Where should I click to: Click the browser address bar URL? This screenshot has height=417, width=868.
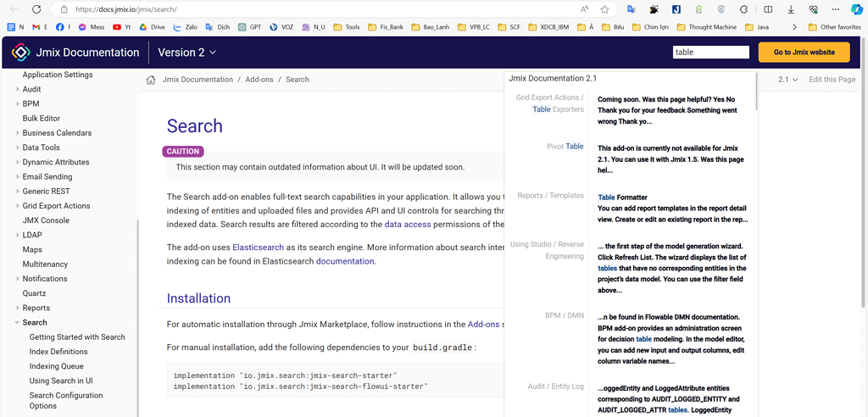pos(126,9)
